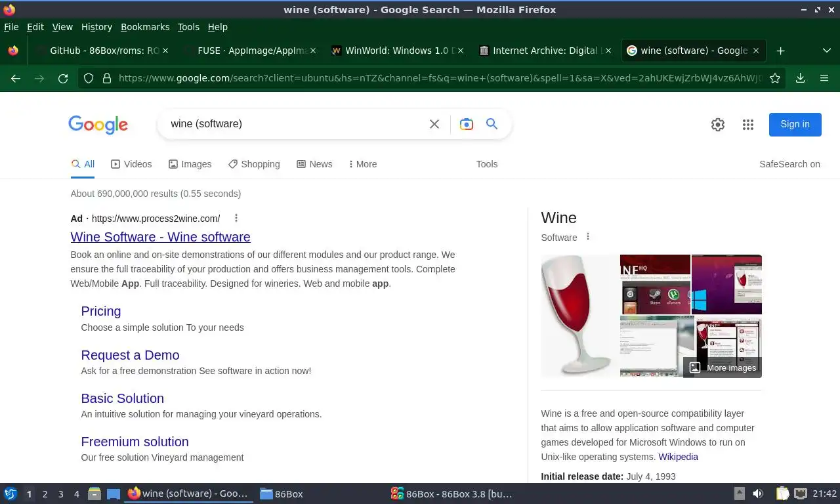The width and height of the screenshot is (840, 504).
Task: Click the More images button
Action: 723,367
